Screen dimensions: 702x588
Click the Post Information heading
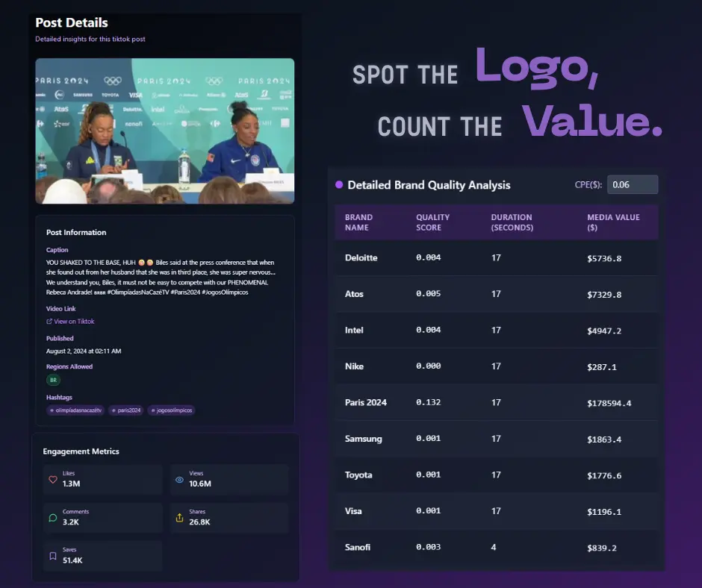point(76,232)
